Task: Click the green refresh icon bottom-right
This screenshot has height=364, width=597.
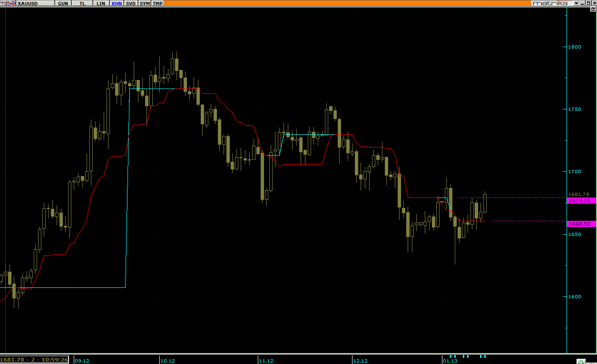Action: click(580, 361)
